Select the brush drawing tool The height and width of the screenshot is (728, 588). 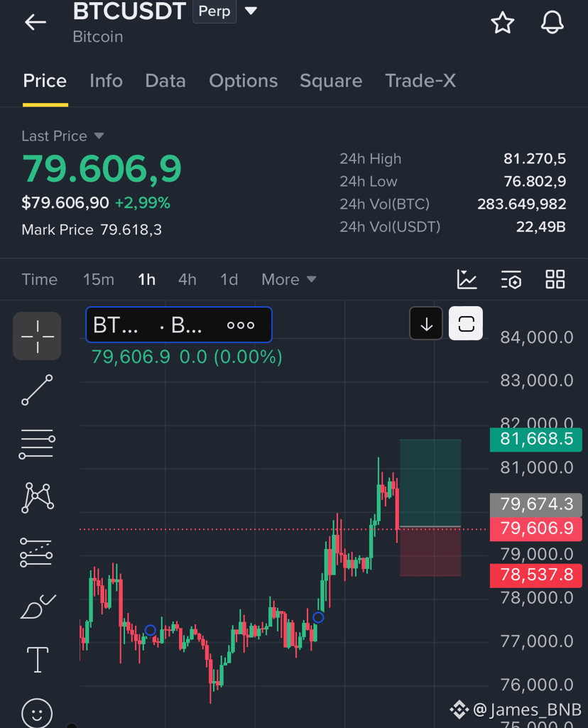38,607
